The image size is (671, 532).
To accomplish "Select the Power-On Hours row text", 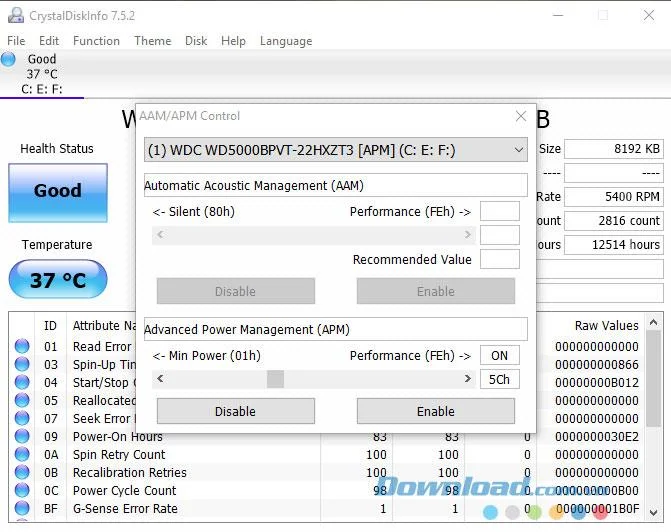I will coord(118,437).
